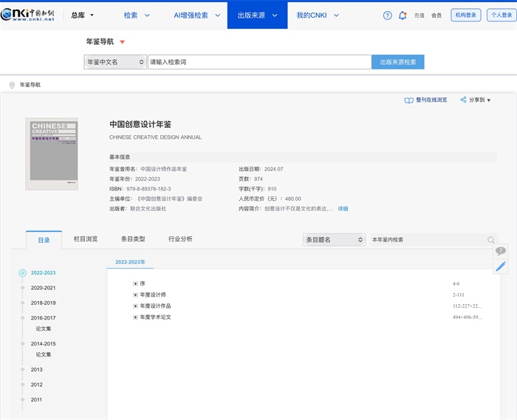Click the yearbook cover thumbnail
The height and width of the screenshot is (420, 517).
(52, 154)
